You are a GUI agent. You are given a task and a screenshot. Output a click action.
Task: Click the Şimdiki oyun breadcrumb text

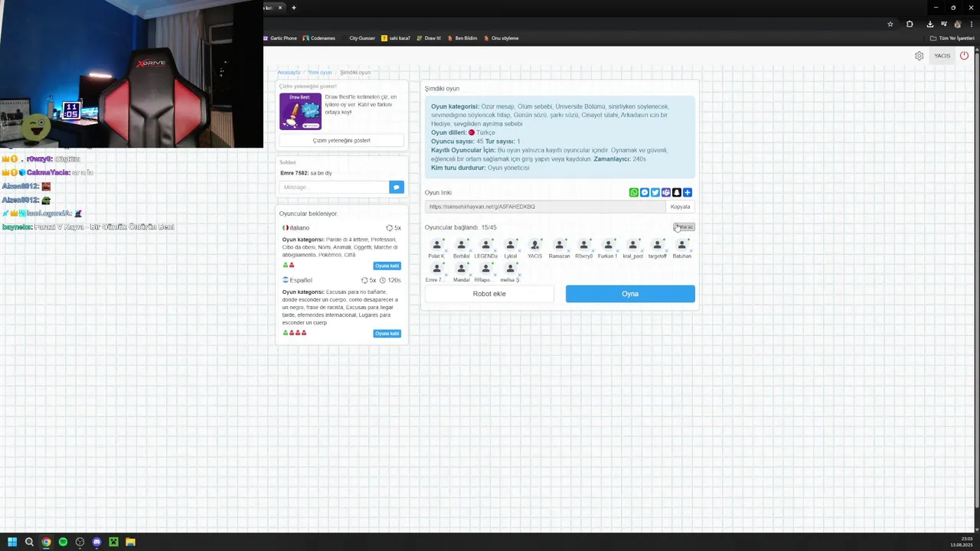(x=354, y=72)
